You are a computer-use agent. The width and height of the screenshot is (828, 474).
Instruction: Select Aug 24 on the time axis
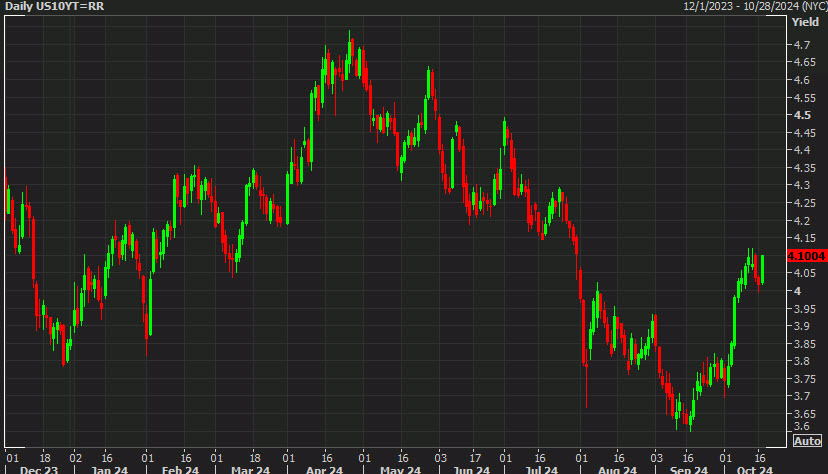point(616,468)
